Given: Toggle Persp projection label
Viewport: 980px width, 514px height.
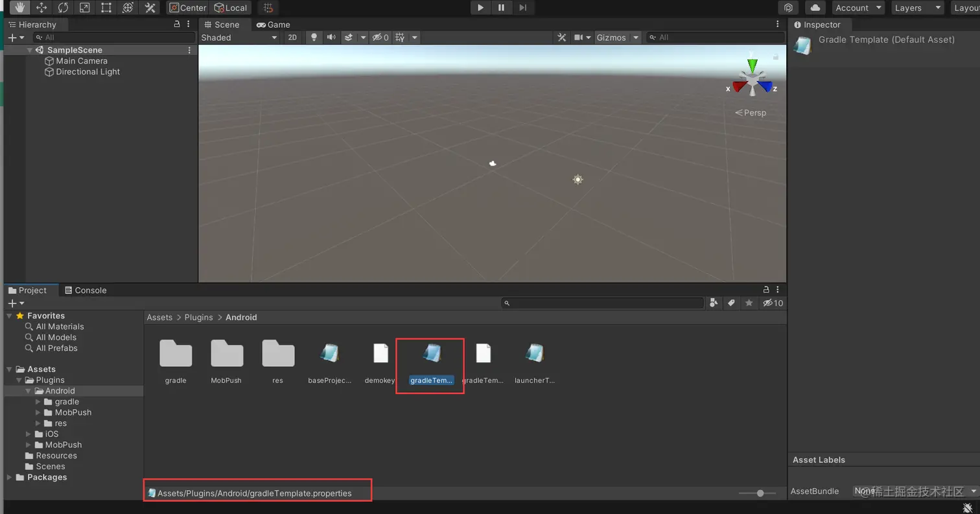Looking at the screenshot, I should [x=751, y=113].
